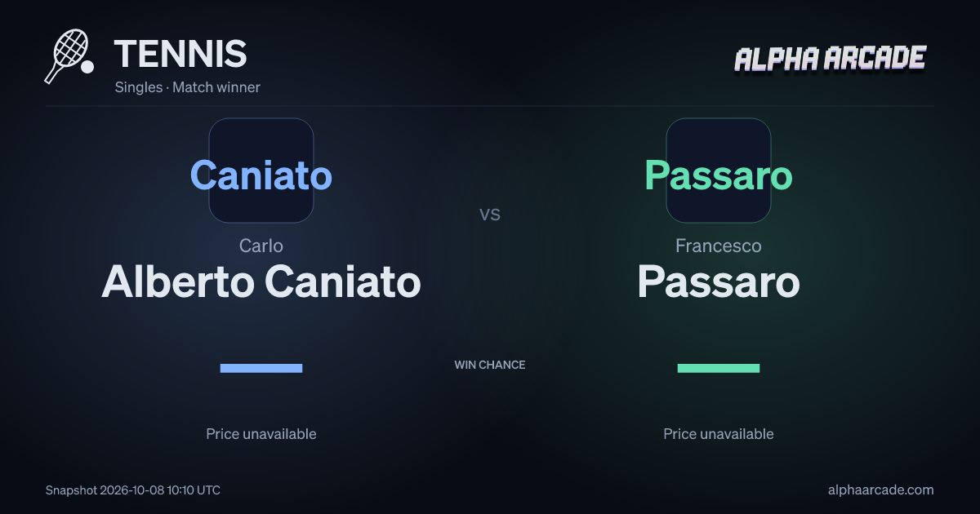
Task: Click the green Passaro label
Action: tap(719, 175)
